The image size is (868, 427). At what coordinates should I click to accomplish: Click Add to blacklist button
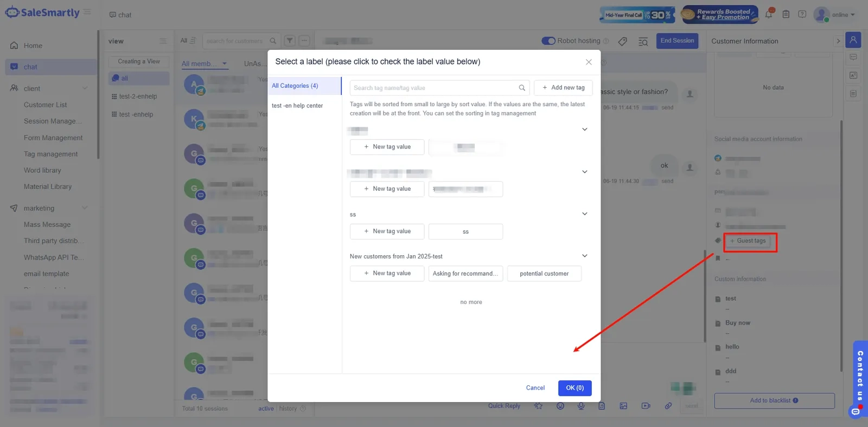[x=774, y=400]
